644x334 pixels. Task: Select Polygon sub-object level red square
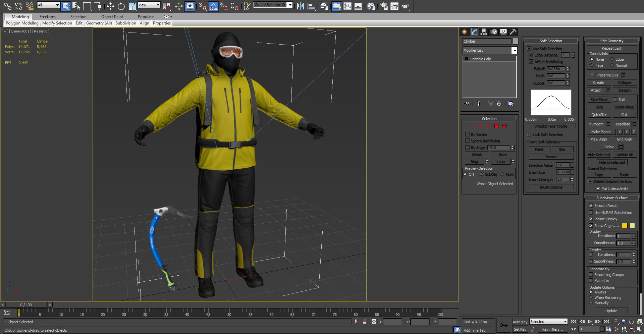[x=496, y=126]
